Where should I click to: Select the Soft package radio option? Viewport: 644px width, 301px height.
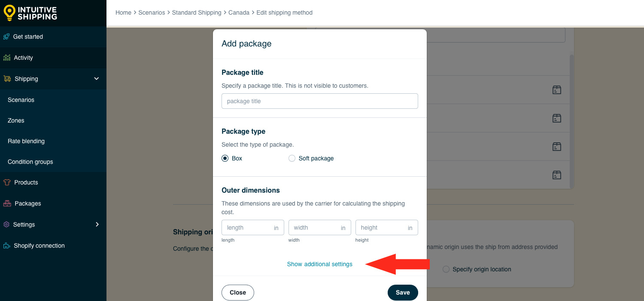pos(292,158)
